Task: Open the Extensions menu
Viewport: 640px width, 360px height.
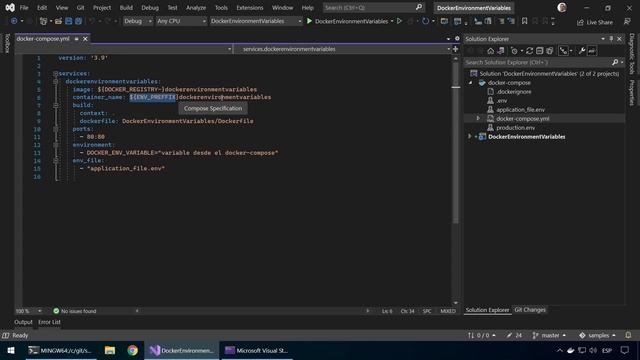Action: point(250,8)
